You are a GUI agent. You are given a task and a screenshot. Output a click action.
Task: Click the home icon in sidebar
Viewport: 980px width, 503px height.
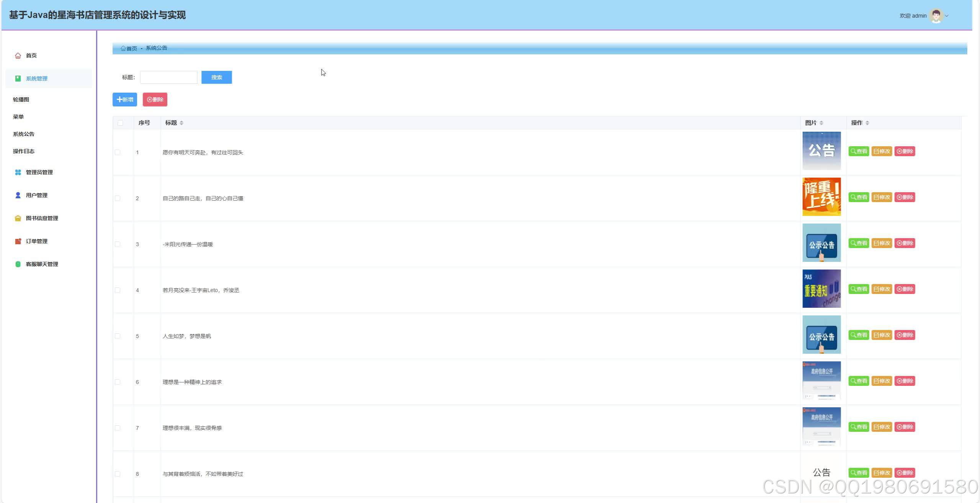pos(18,56)
